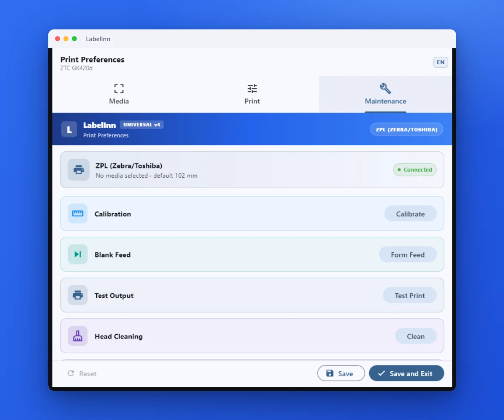Screen dimensions: 504x420
Task: Click the green Connected status badge
Action: (415, 170)
